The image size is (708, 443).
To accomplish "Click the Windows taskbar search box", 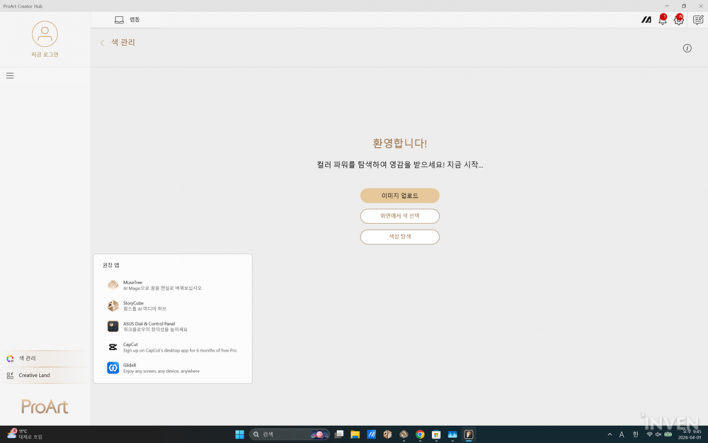I will 285,435.
